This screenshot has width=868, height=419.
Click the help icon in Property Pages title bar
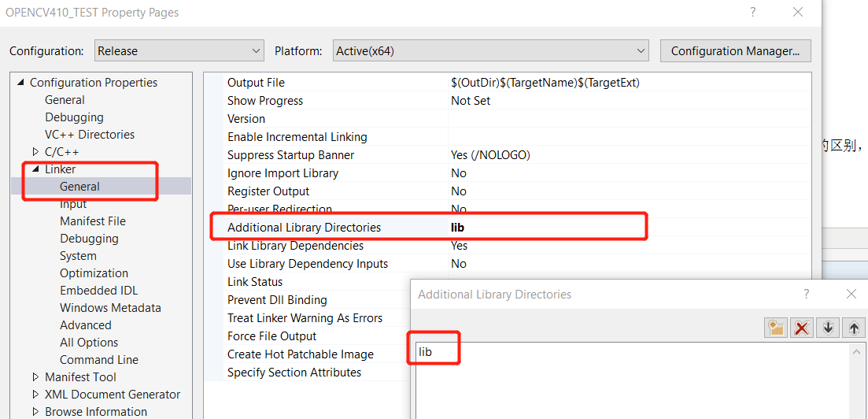(x=752, y=13)
